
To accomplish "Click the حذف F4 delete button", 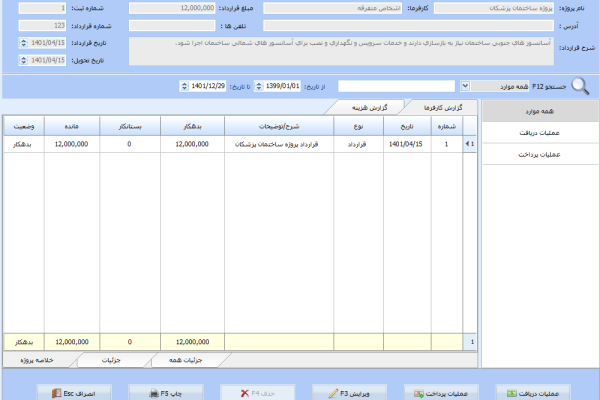I will point(258,393).
